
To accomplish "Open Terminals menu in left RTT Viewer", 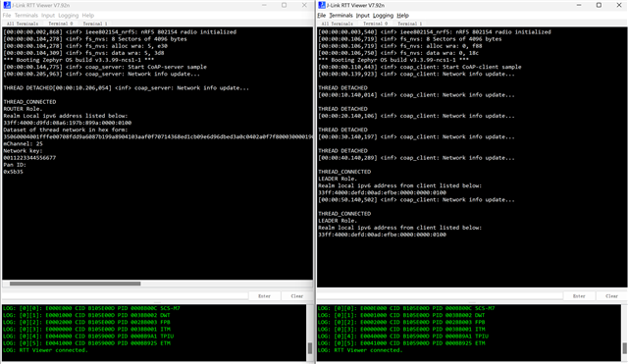I will point(26,16).
